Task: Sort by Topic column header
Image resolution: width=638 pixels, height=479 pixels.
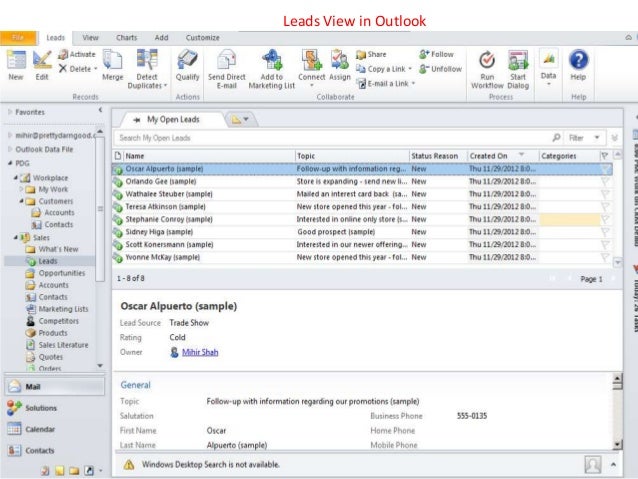Action: pyautogui.click(x=352, y=156)
